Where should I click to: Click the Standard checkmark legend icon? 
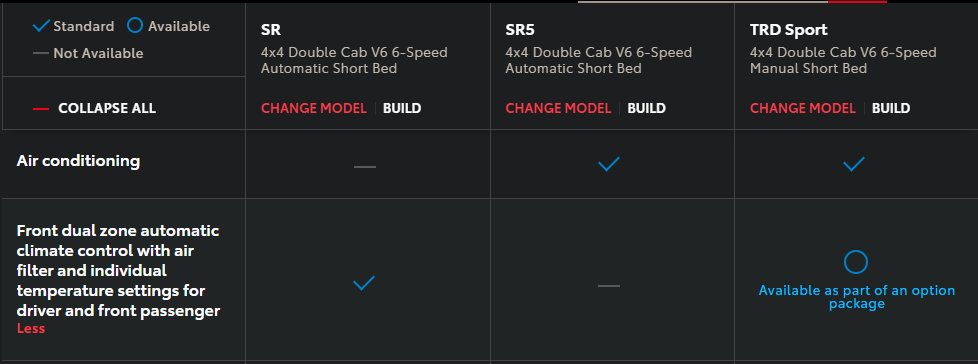pos(41,26)
